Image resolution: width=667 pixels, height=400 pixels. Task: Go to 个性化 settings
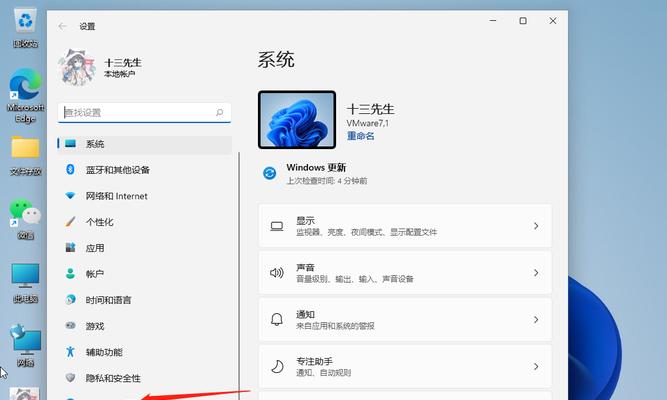click(x=145, y=222)
